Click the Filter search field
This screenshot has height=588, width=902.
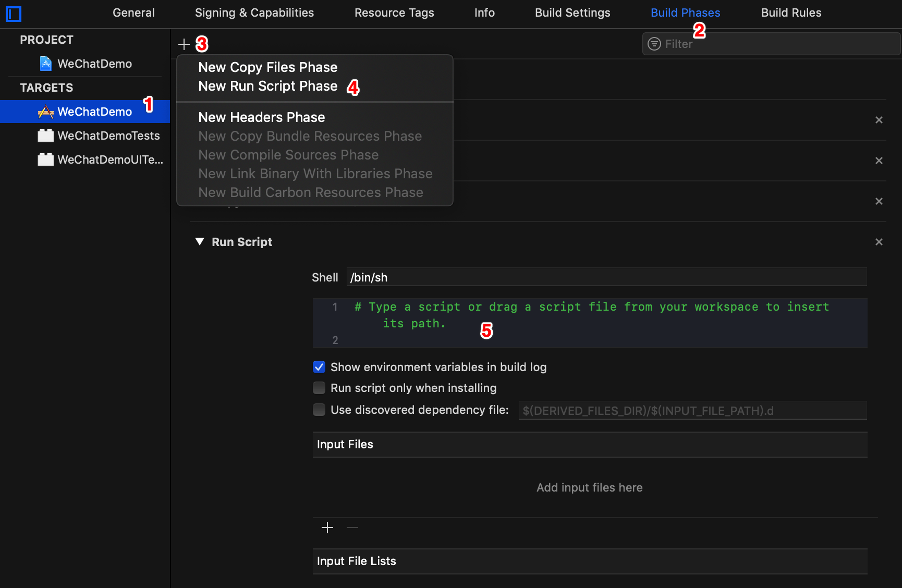point(771,44)
